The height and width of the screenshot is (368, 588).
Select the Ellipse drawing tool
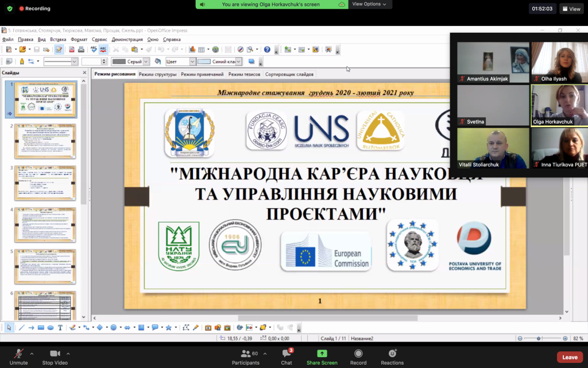(x=51, y=327)
